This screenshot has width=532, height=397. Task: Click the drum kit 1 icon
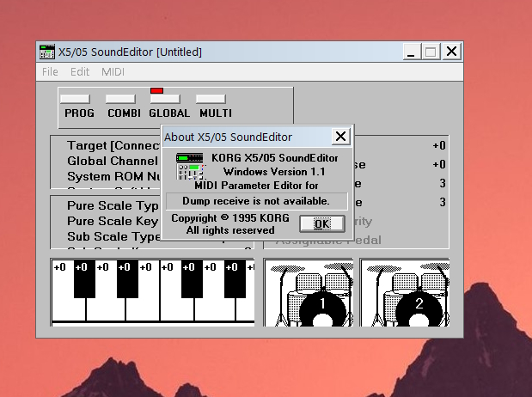(309, 293)
